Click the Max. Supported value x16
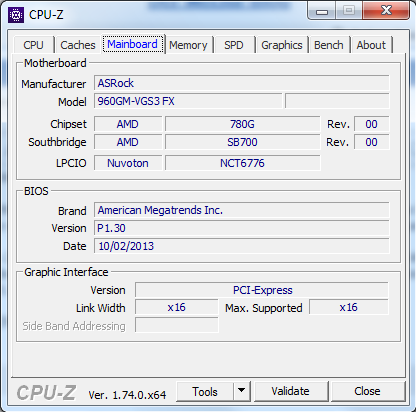This screenshot has width=416, height=412. click(x=349, y=307)
